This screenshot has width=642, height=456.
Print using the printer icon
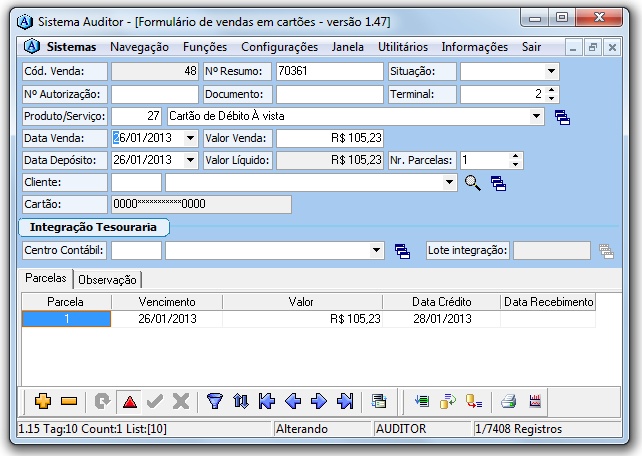[x=509, y=401]
